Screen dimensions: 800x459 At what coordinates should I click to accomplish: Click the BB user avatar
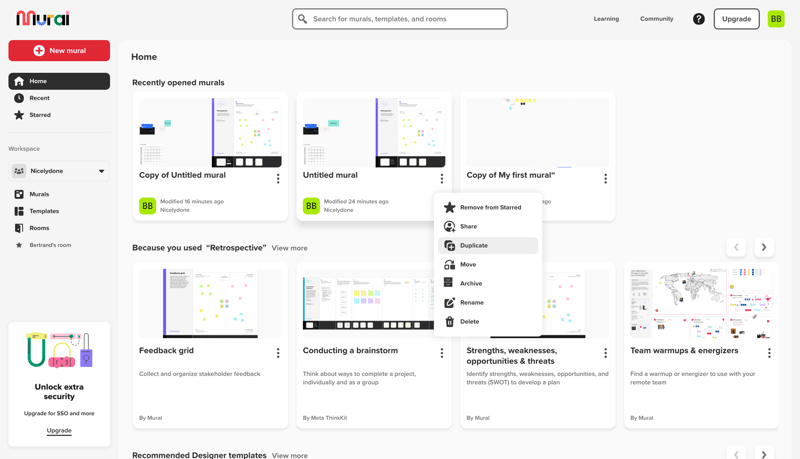[x=776, y=19]
